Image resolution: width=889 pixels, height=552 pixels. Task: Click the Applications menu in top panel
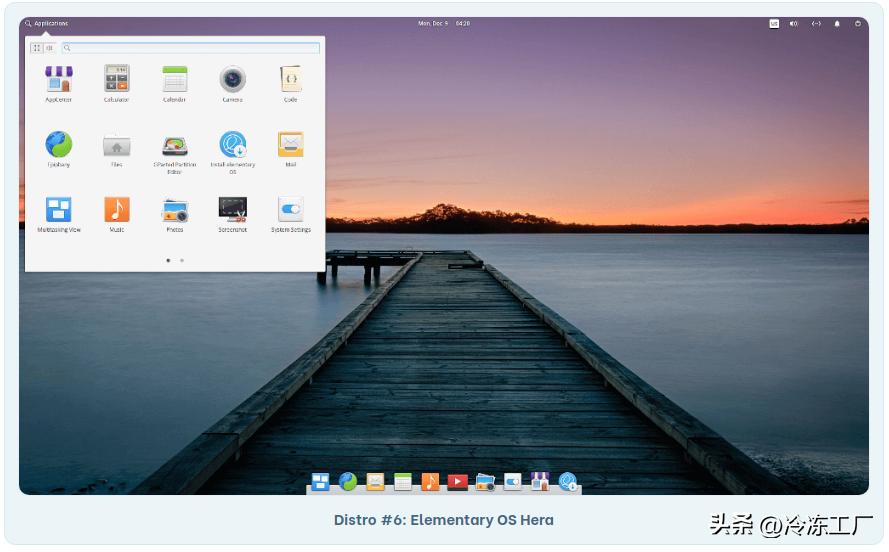(46, 23)
